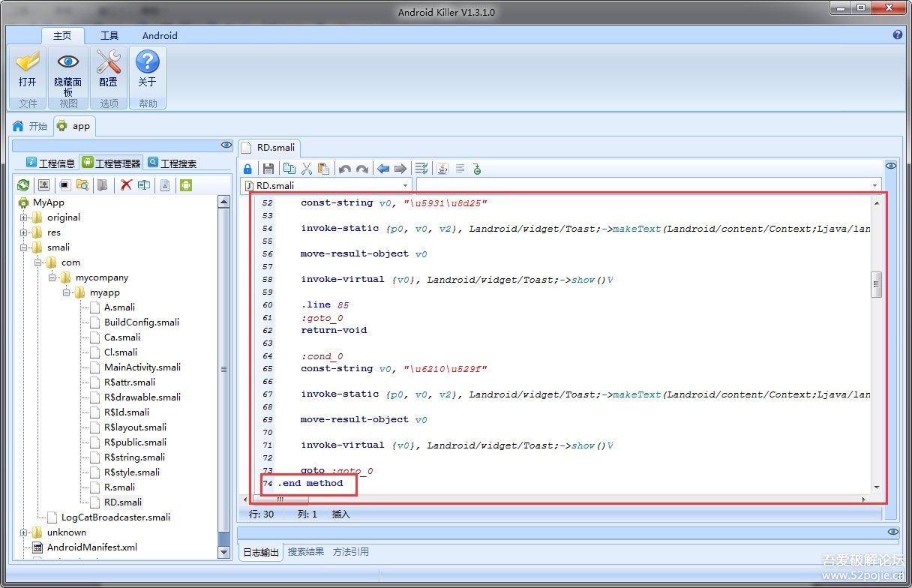
Task: Toggle the log output panel eye icon
Action: point(892,532)
